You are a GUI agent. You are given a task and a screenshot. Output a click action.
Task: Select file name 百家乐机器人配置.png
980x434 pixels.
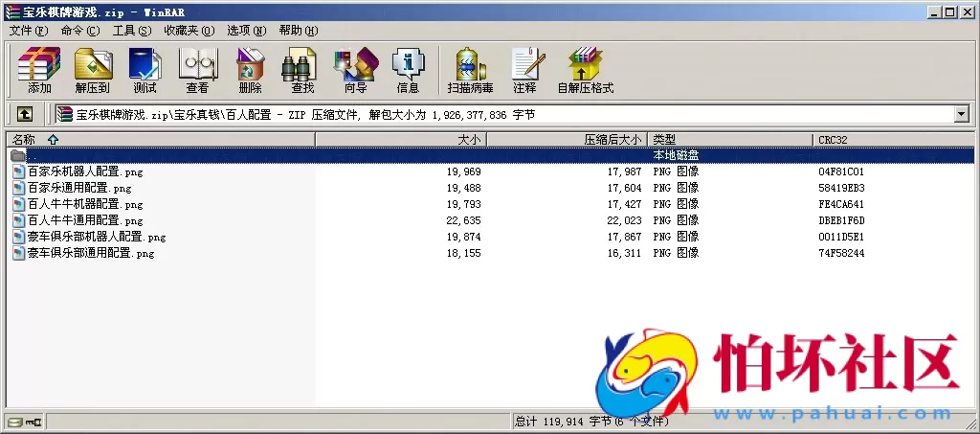point(85,171)
